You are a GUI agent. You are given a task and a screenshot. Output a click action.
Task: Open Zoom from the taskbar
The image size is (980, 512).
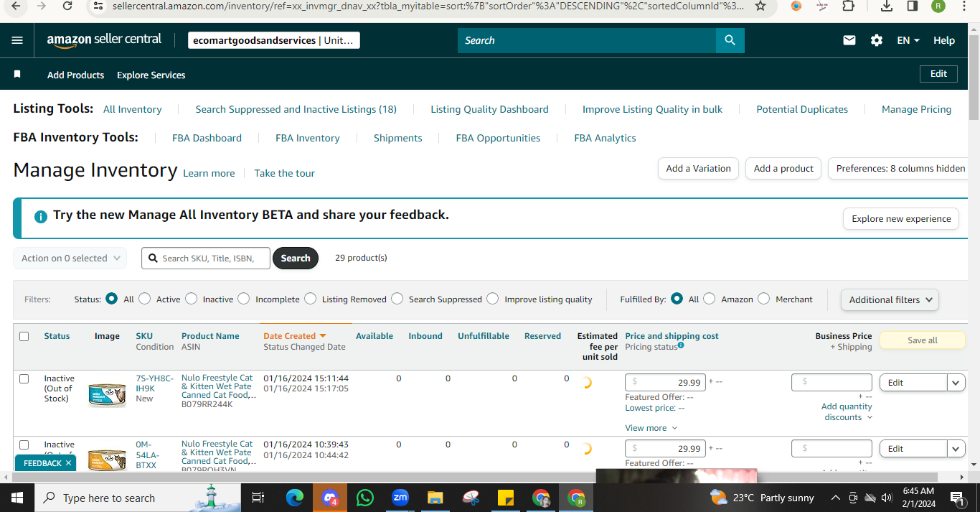point(400,498)
